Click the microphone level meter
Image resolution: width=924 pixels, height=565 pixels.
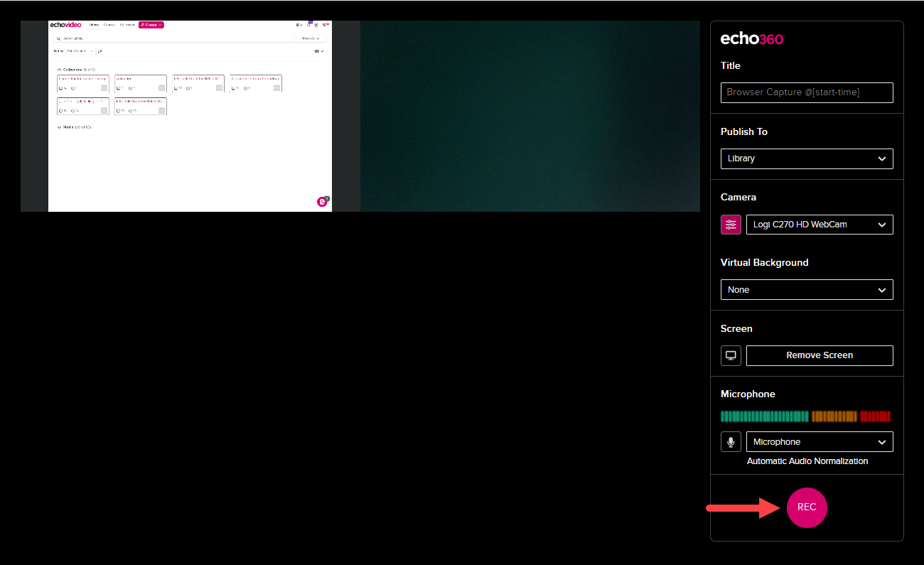point(806,416)
